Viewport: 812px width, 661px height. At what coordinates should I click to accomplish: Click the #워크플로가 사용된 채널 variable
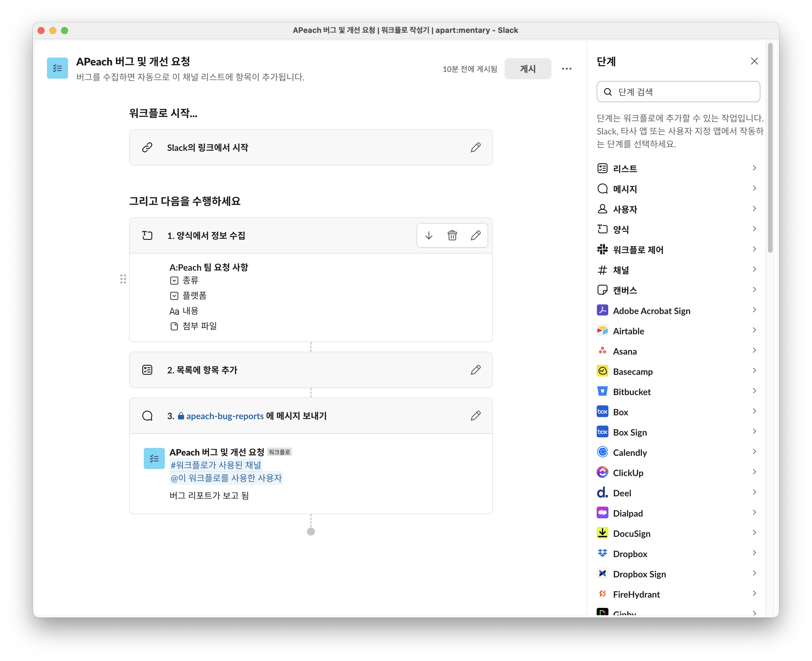point(216,465)
